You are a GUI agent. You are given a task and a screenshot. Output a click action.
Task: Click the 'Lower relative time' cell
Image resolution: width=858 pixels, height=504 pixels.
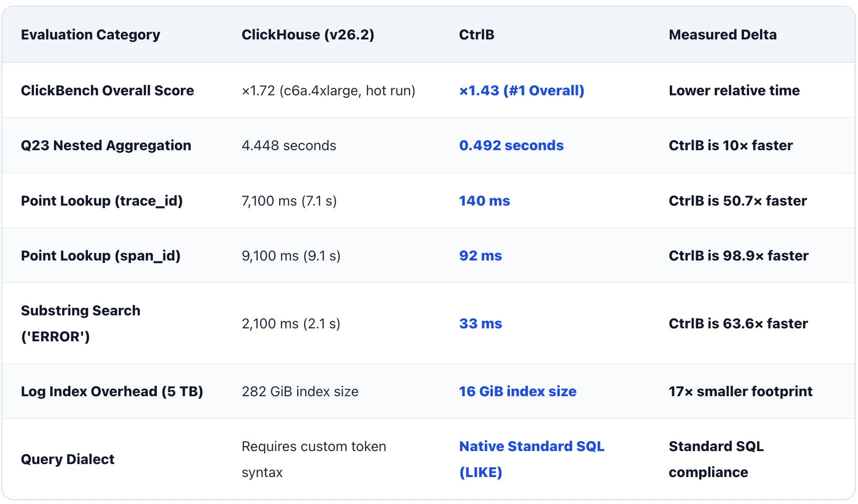(x=734, y=90)
